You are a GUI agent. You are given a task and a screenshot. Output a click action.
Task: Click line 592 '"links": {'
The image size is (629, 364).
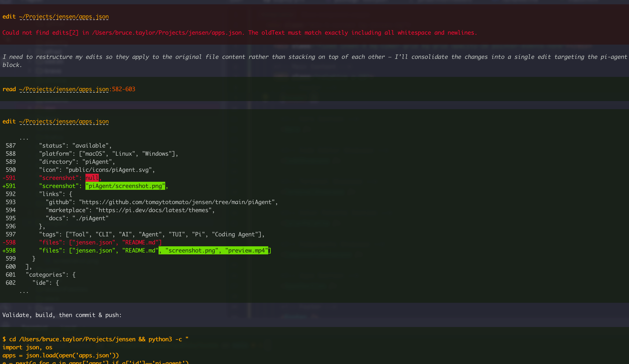click(x=56, y=194)
